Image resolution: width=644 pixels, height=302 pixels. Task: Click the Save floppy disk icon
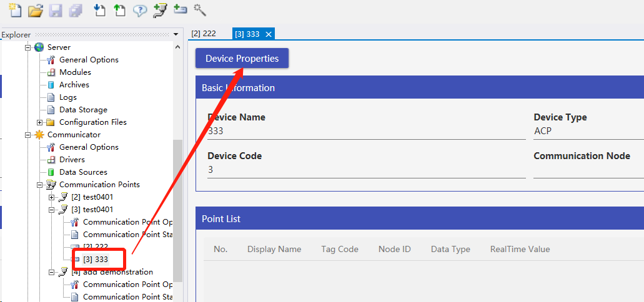(x=56, y=10)
